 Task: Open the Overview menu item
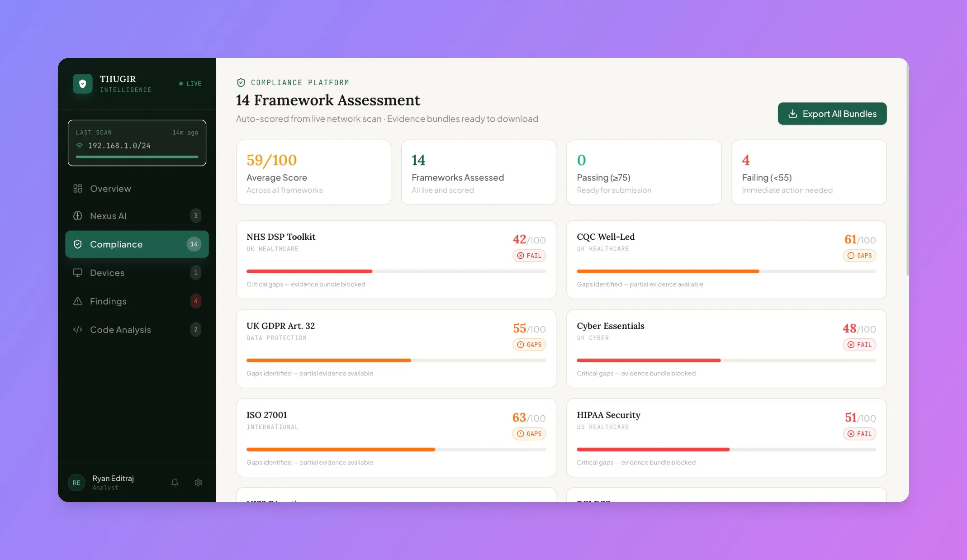point(137,189)
